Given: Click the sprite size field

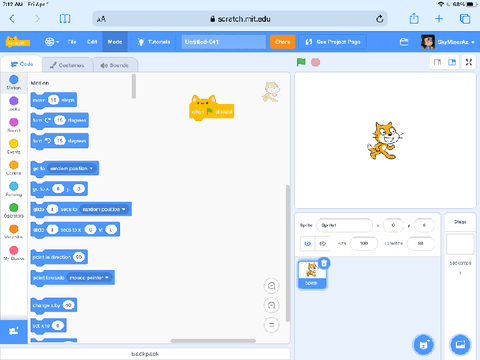Looking at the screenshot, I should [x=364, y=244].
